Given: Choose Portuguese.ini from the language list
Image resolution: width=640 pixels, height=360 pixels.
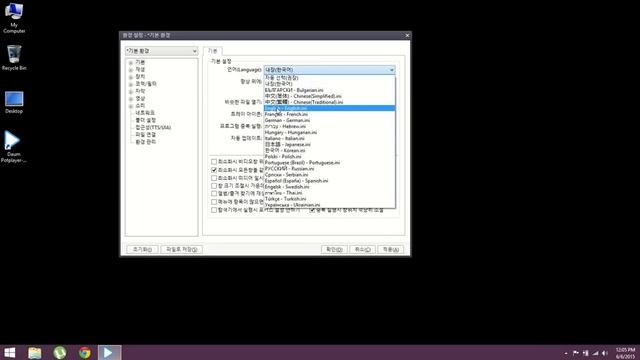Looking at the screenshot, I should [329, 162].
